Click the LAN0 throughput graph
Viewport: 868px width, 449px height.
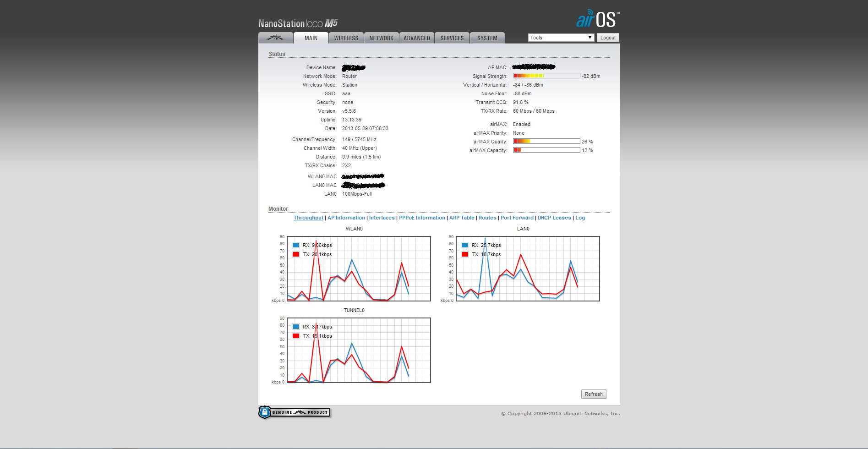point(528,268)
